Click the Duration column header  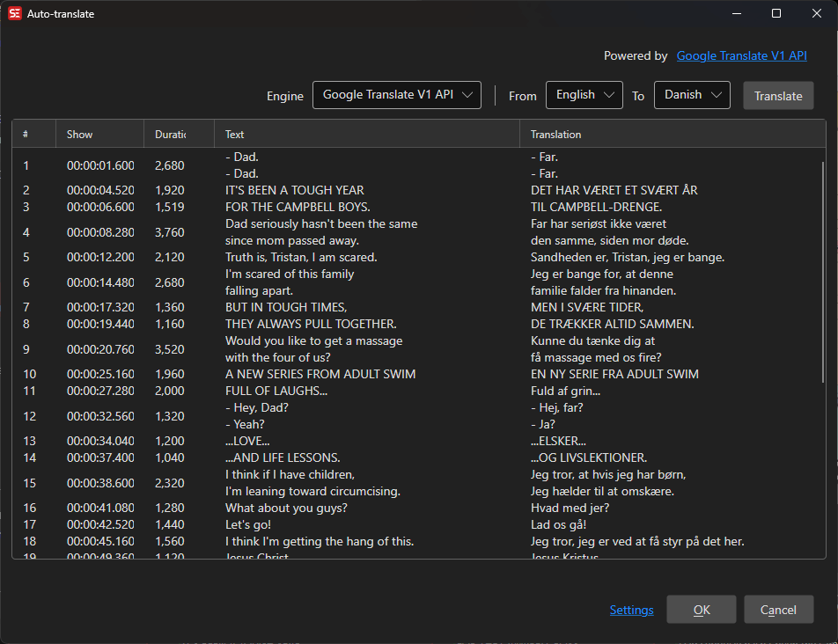(179, 135)
